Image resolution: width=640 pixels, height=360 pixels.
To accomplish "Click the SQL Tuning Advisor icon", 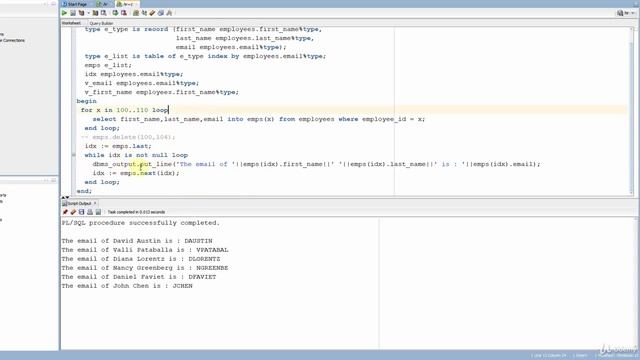I will (104, 13).
